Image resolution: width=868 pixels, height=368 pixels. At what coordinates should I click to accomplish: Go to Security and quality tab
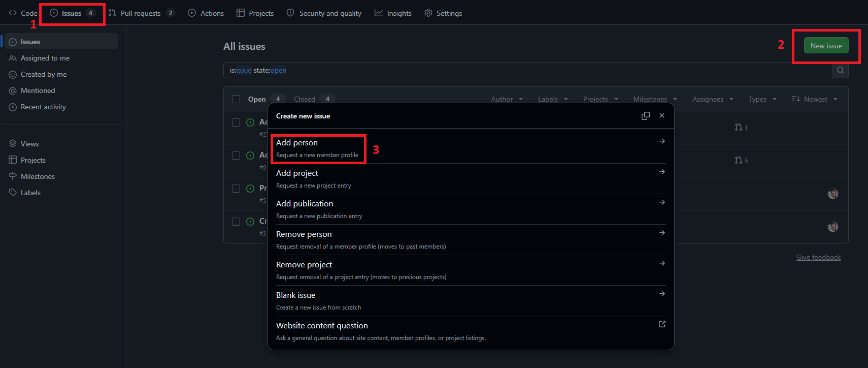[x=324, y=13]
